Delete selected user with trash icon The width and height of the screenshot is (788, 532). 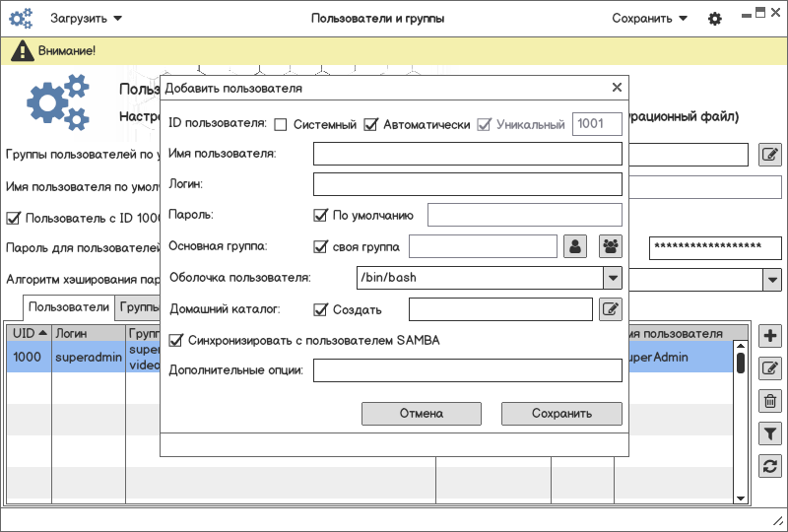[x=770, y=401]
